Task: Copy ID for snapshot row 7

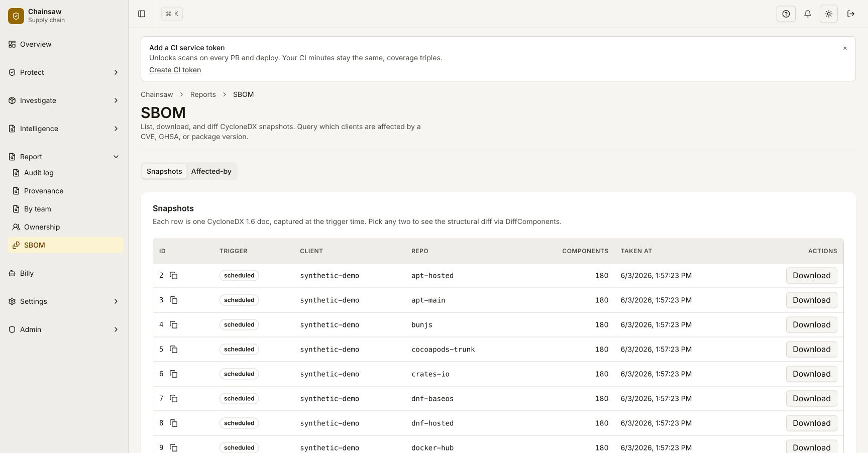Action: click(173, 398)
